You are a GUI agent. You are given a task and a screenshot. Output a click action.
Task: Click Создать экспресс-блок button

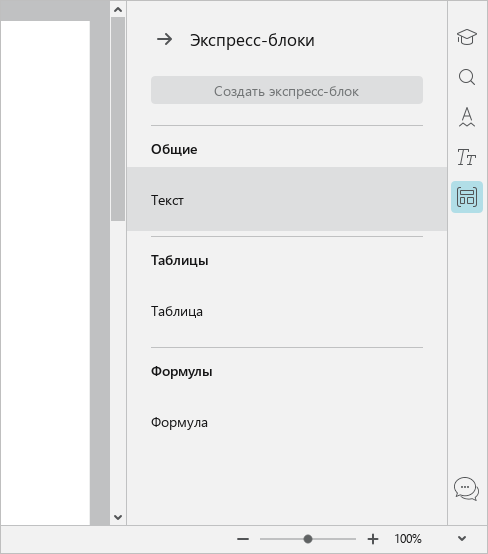pyautogui.click(x=287, y=90)
